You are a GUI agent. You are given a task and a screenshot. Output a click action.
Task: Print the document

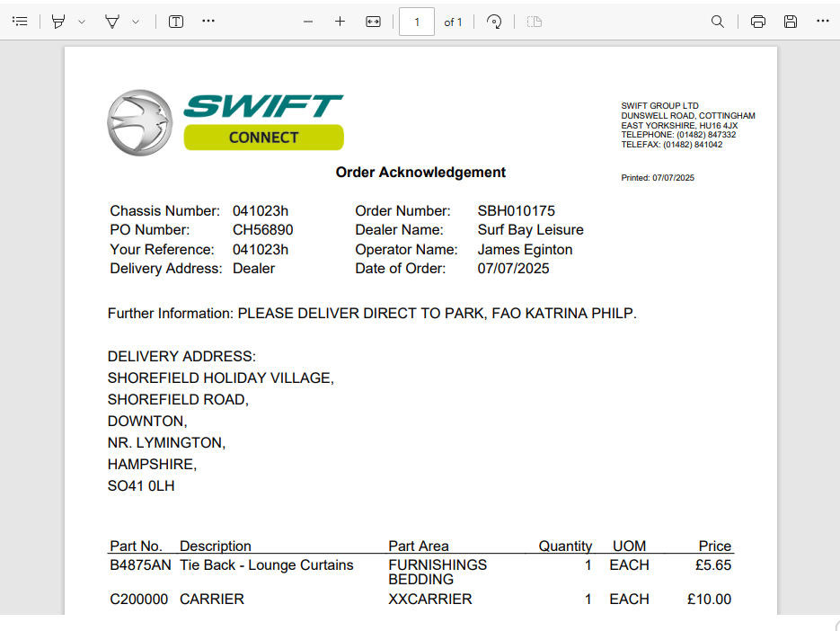pos(758,22)
